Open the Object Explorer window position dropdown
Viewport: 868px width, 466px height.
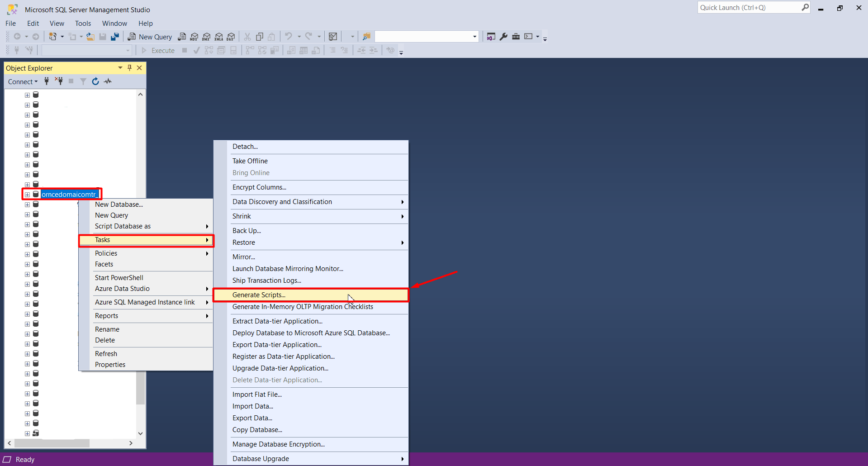(x=120, y=68)
